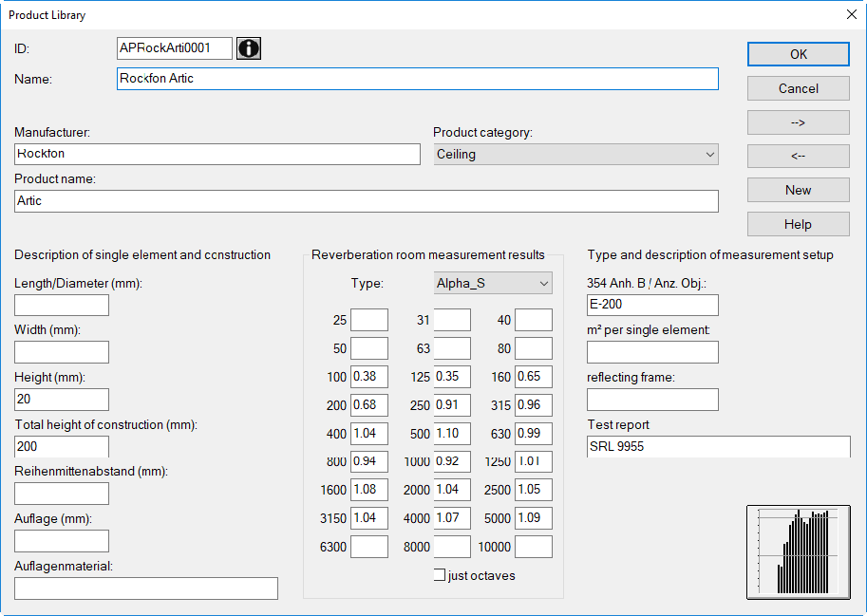Select the 315 Hz field showing 0.96
The height and width of the screenshot is (616, 867).
click(534, 405)
